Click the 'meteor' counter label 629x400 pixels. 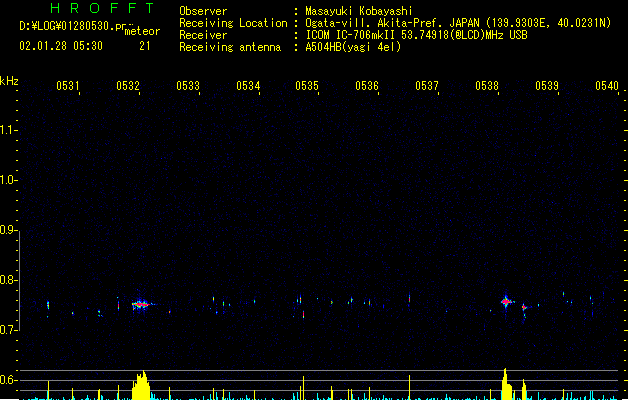142,31
